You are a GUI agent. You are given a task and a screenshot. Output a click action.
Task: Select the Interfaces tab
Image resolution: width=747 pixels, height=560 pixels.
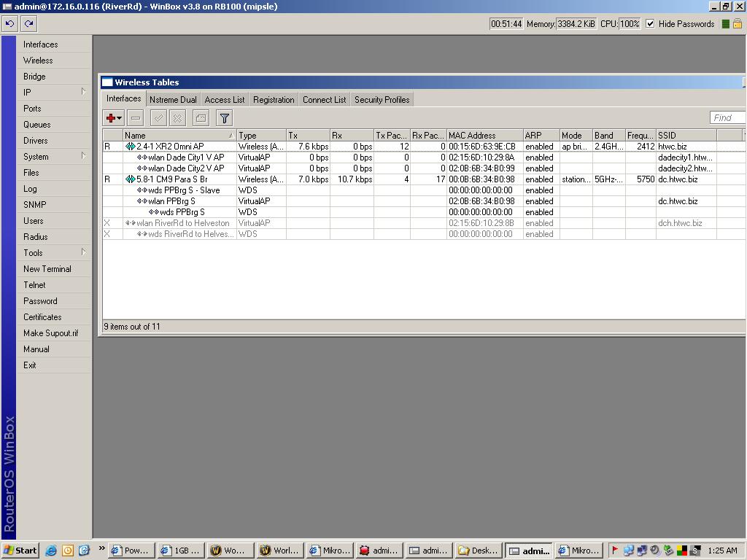pos(123,98)
